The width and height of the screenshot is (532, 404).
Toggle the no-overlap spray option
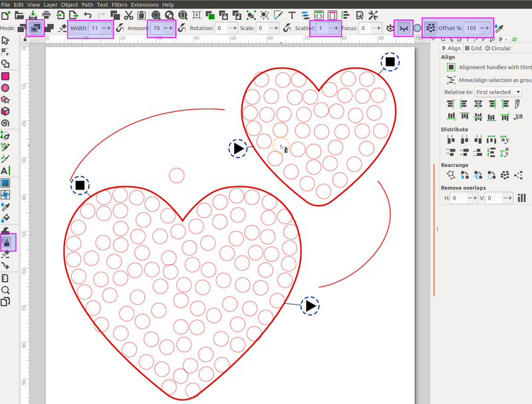point(430,28)
